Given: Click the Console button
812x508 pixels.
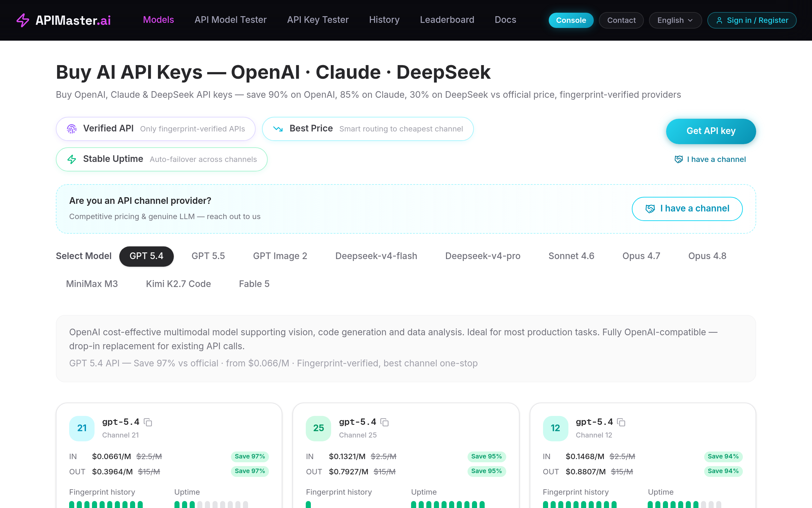Looking at the screenshot, I should (571, 20).
